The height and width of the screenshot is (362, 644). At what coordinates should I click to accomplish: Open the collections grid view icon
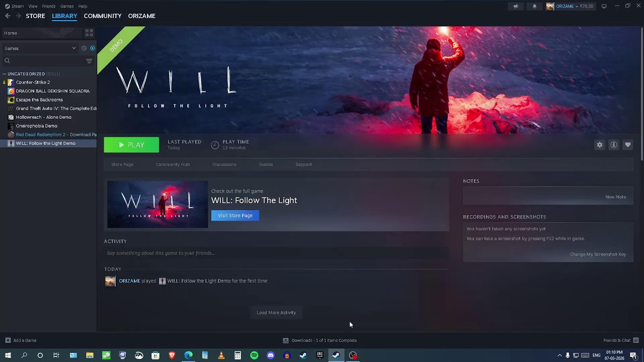89,33
